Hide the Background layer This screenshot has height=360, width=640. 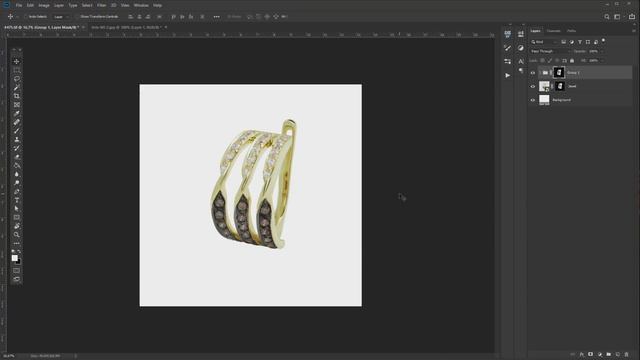pos(533,100)
